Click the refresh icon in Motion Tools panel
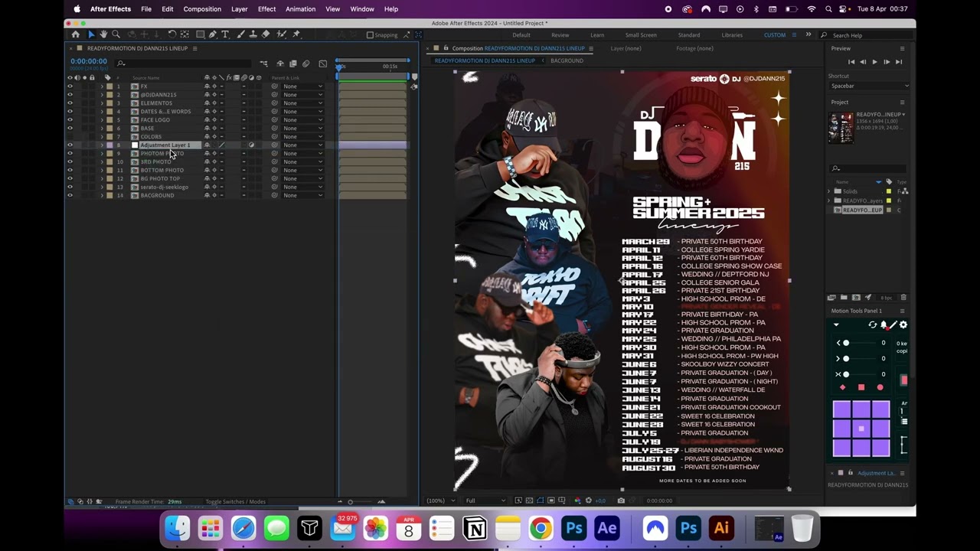The height and width of the screenshot is (551, 980). coord(872,325)
